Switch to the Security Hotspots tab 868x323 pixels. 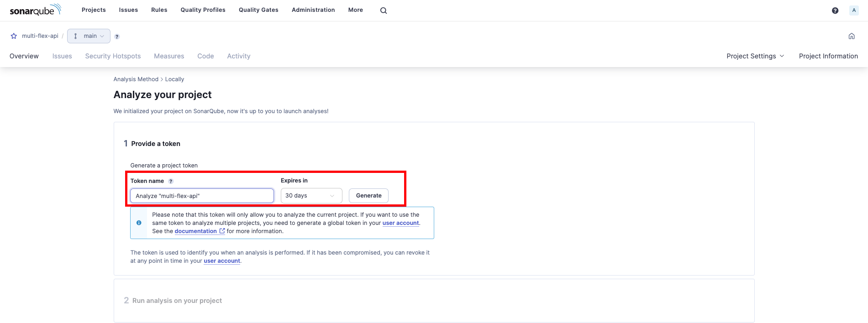(x=113, y=56)
